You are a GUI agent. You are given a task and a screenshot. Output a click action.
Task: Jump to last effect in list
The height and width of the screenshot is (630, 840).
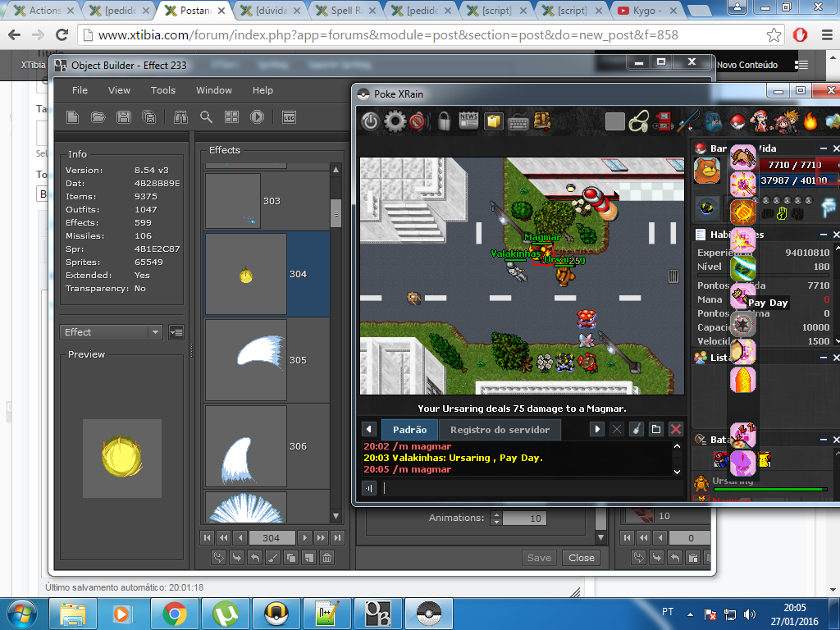pos(337,538)
